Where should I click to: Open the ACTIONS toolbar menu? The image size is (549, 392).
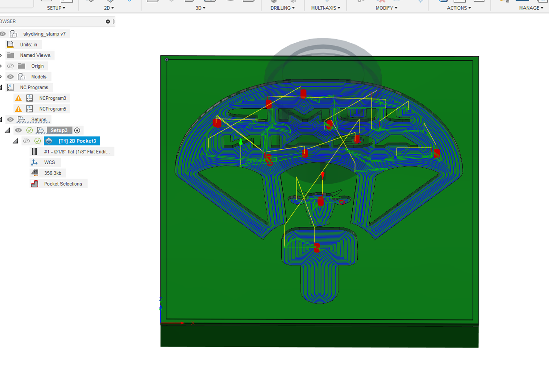(459, 8)
